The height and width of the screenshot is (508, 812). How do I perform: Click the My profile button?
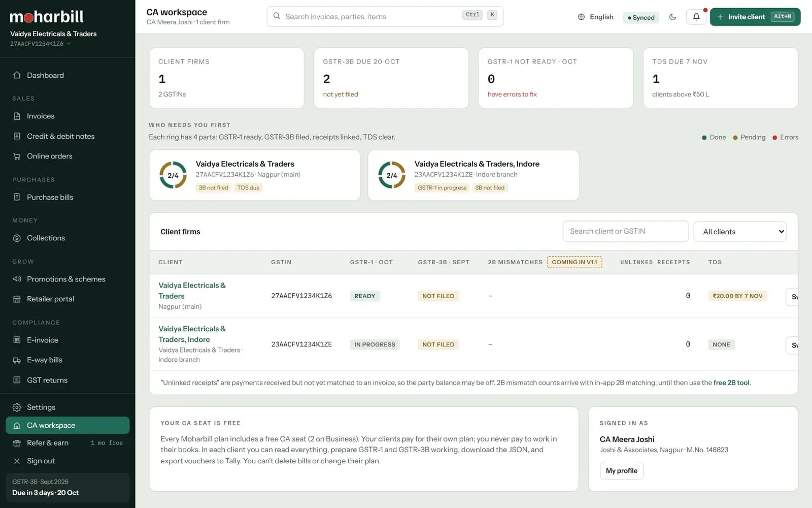622,471
